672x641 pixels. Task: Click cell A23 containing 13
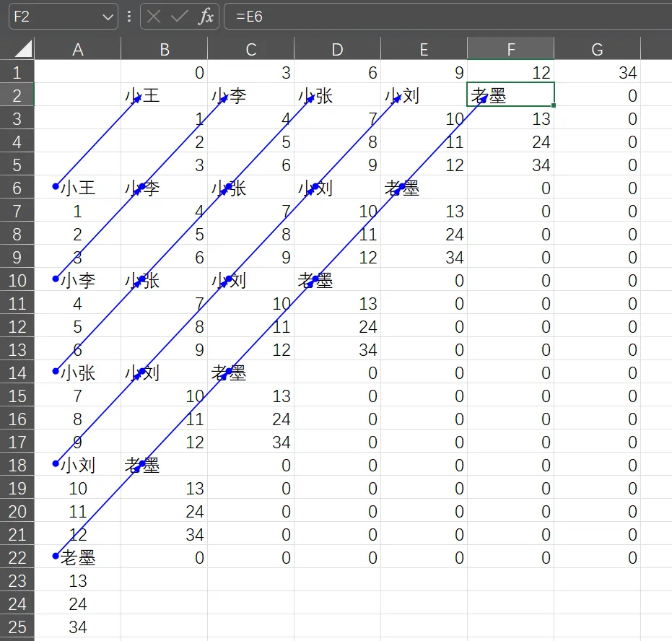pos(77,581)
